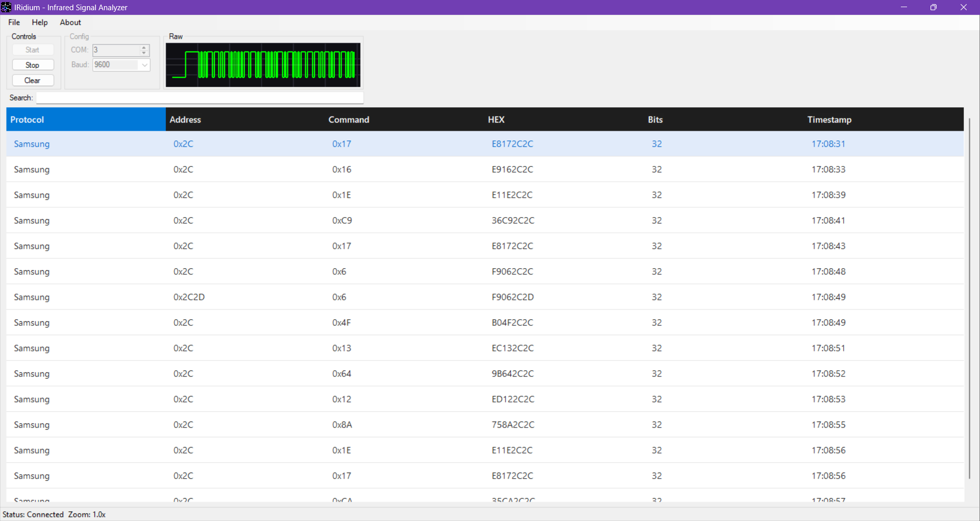Click the Status: Connected status bar text
This screenshot has width=980, height=521.
pyautogui.click(x=33, y=514)
